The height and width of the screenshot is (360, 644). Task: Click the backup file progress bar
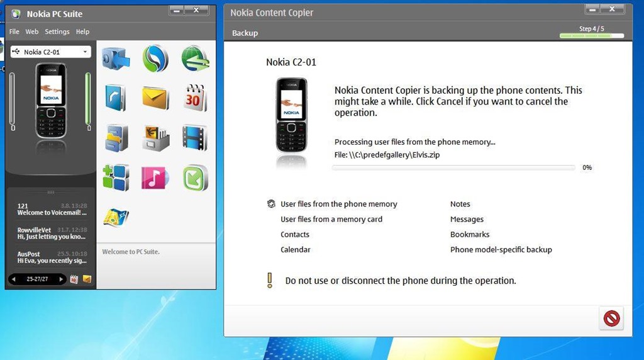[x=453, y=168]
